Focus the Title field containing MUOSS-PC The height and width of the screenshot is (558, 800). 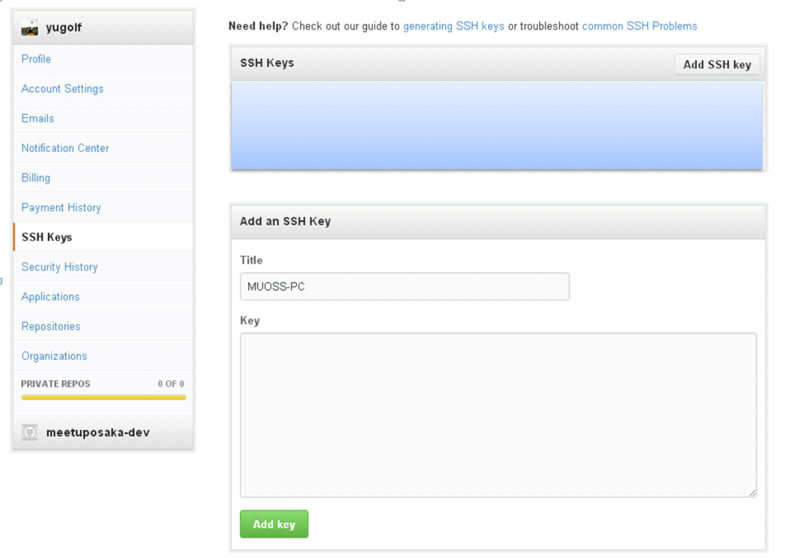(405, 287)
